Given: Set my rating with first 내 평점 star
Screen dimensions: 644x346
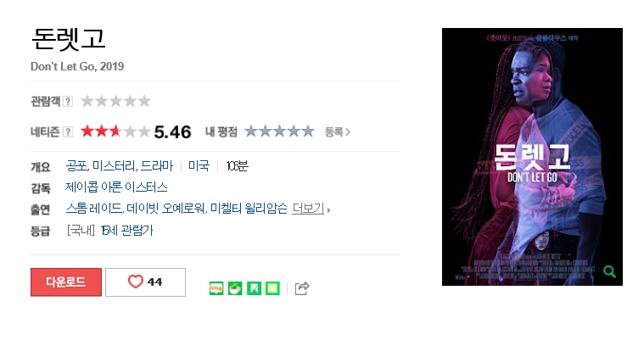Looking at the screenshot, I should click(251, 131).
